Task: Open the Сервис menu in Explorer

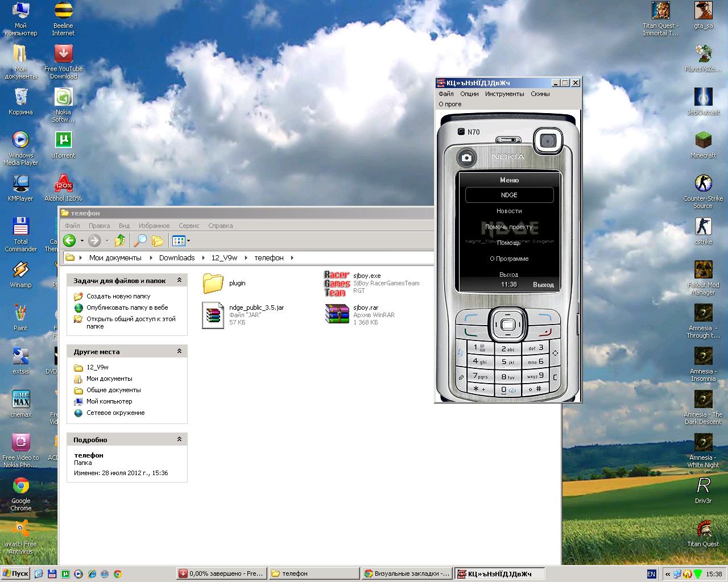Action: click(189, 226)
